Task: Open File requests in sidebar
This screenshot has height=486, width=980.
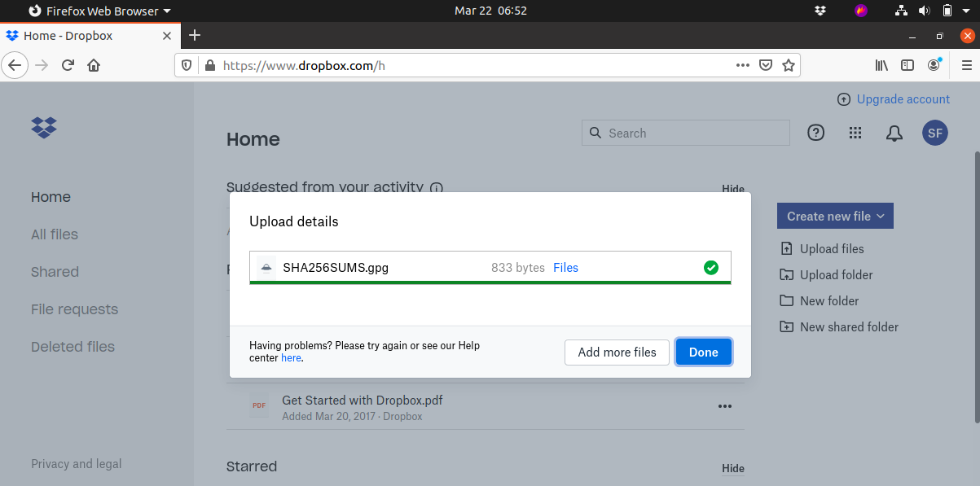Action: (x=74, y=309)
